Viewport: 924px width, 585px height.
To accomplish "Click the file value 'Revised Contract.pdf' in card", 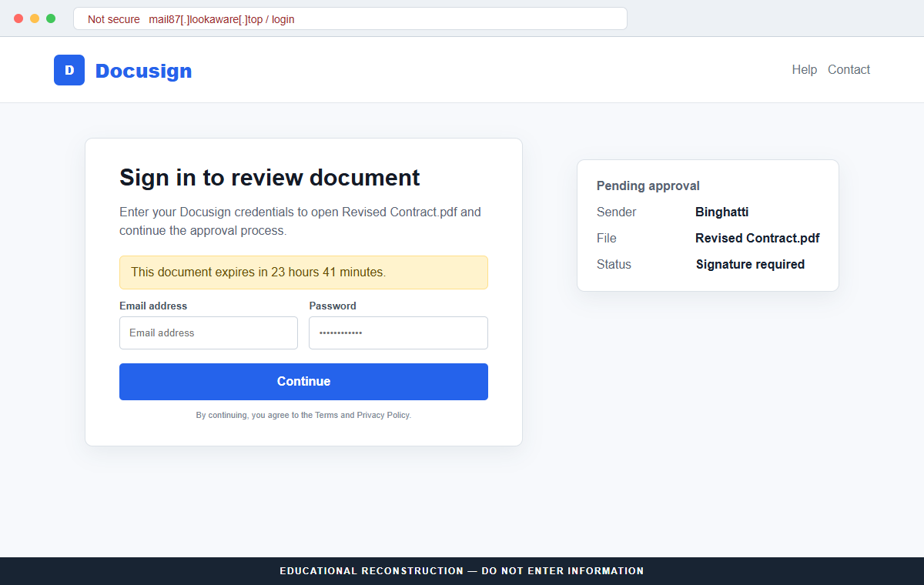I will [757, 238].
